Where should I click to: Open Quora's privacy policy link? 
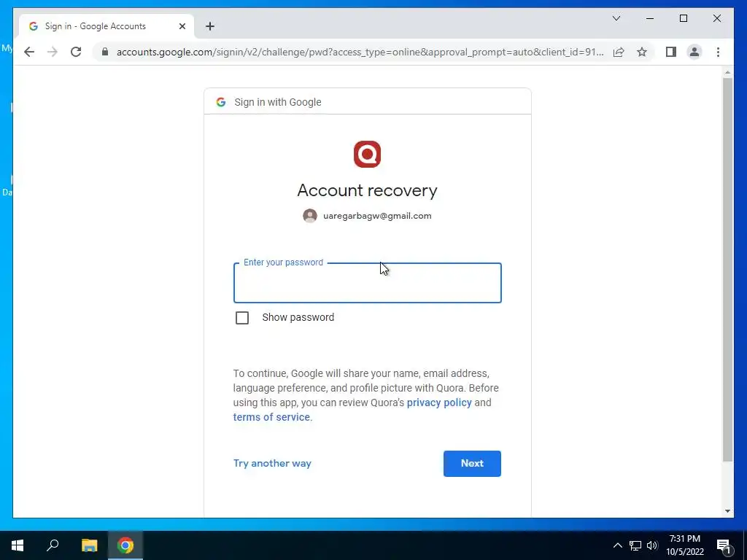click(x=439, y=402)
